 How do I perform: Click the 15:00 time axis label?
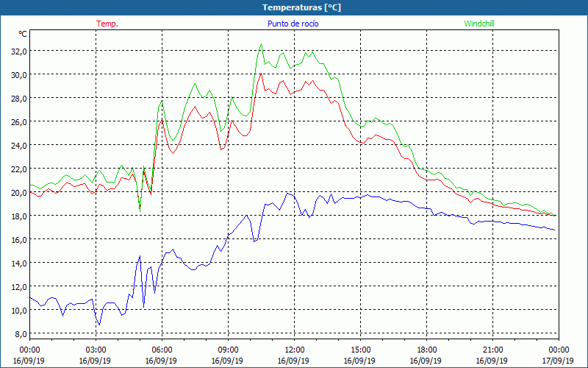pyautogui.click(x=360, y=350)
